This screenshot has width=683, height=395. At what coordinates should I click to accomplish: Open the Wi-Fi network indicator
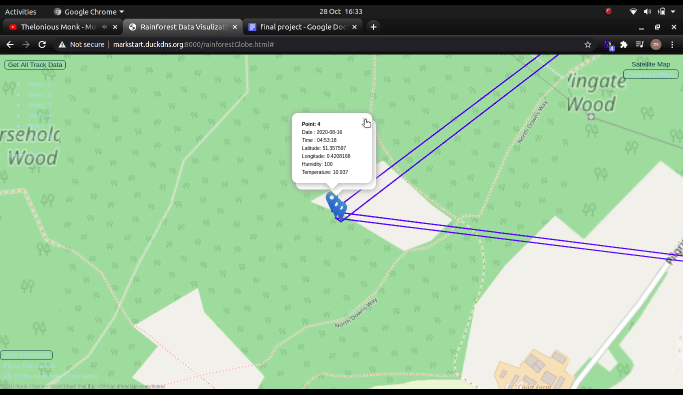click(633, 12)
